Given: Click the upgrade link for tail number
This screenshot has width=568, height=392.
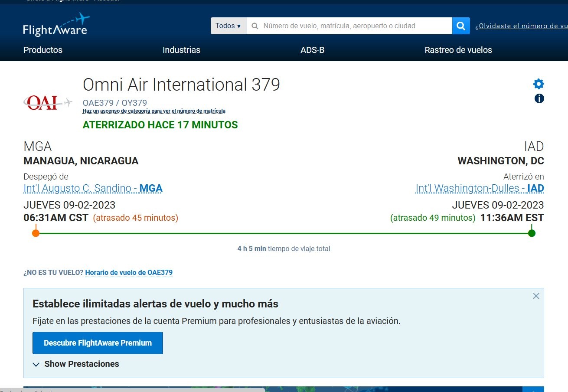Looking at the screenshot, I should tap(154, 111).
